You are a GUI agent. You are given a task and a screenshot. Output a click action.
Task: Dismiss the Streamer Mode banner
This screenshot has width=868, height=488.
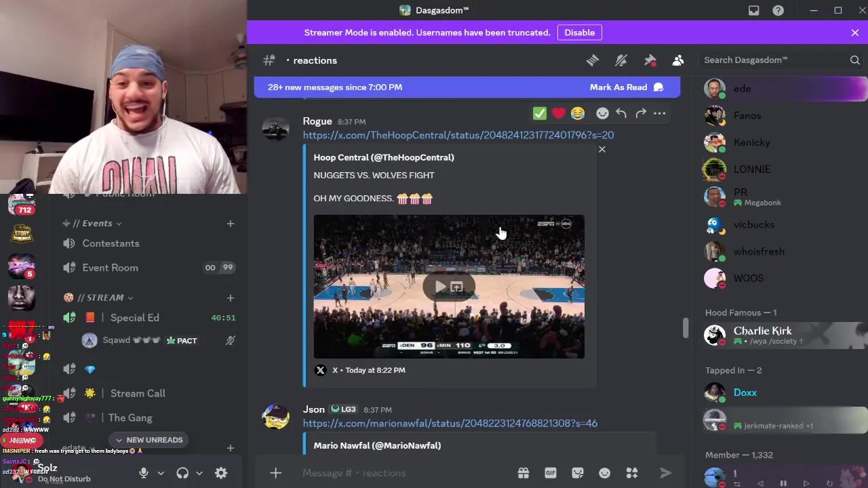click(x=854, y=33)
